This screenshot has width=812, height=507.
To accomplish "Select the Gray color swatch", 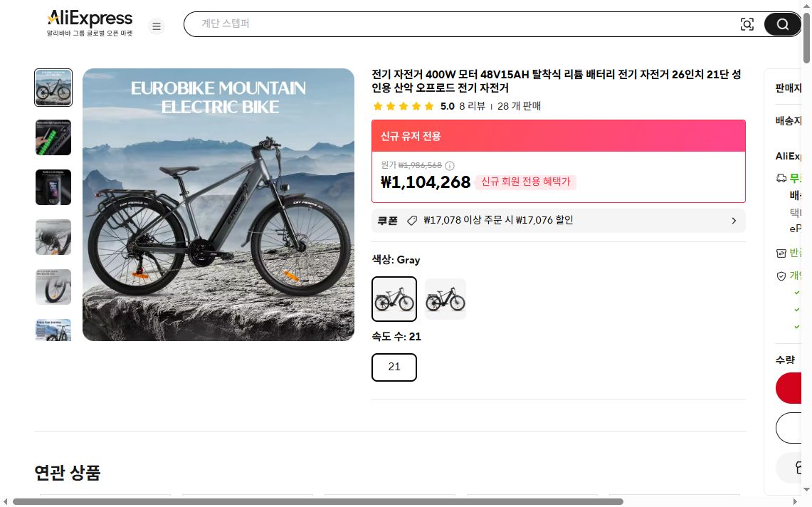I will [x=394, y=298].
